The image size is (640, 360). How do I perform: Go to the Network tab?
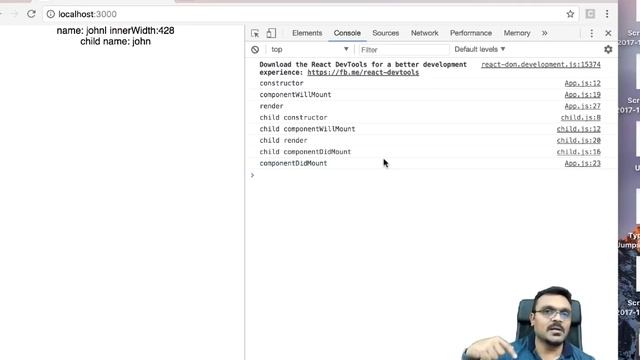coord(424,33)
